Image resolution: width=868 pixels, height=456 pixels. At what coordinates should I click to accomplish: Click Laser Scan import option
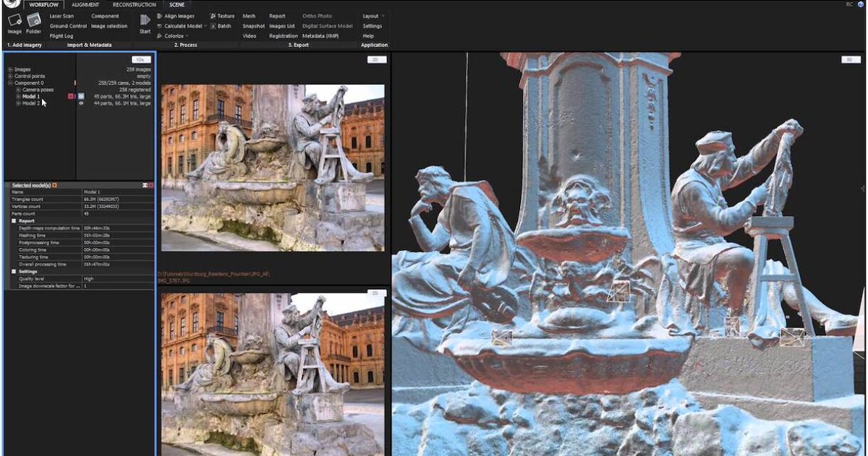[x=61, y=16]
